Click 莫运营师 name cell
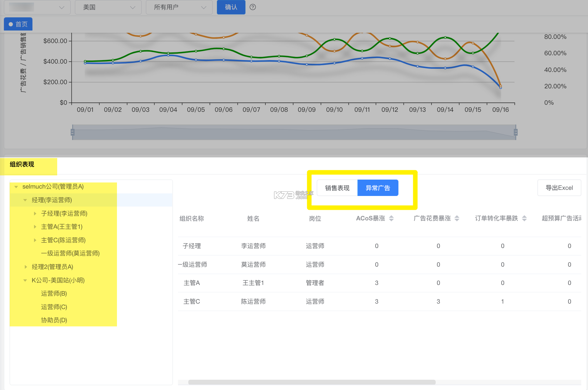The image size is (588, 390). (253, 265)
